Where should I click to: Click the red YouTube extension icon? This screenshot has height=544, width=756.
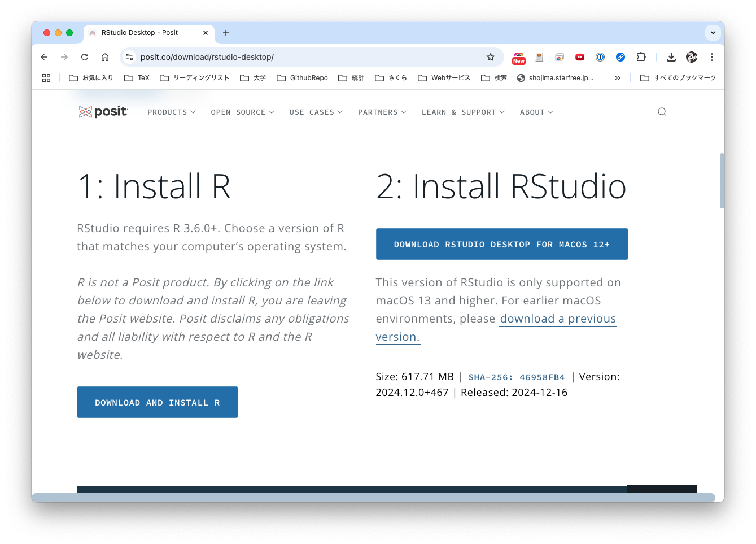click(579, 57)
